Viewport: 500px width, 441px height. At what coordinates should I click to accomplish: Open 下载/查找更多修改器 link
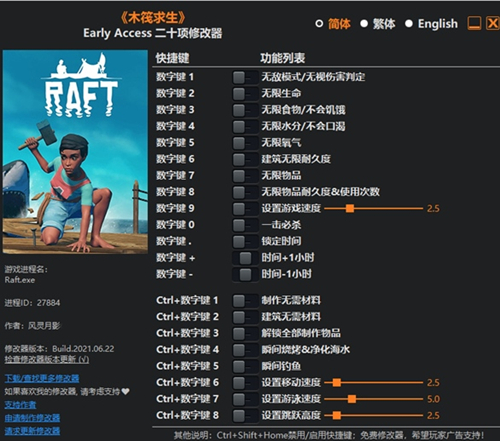[42, 378]
